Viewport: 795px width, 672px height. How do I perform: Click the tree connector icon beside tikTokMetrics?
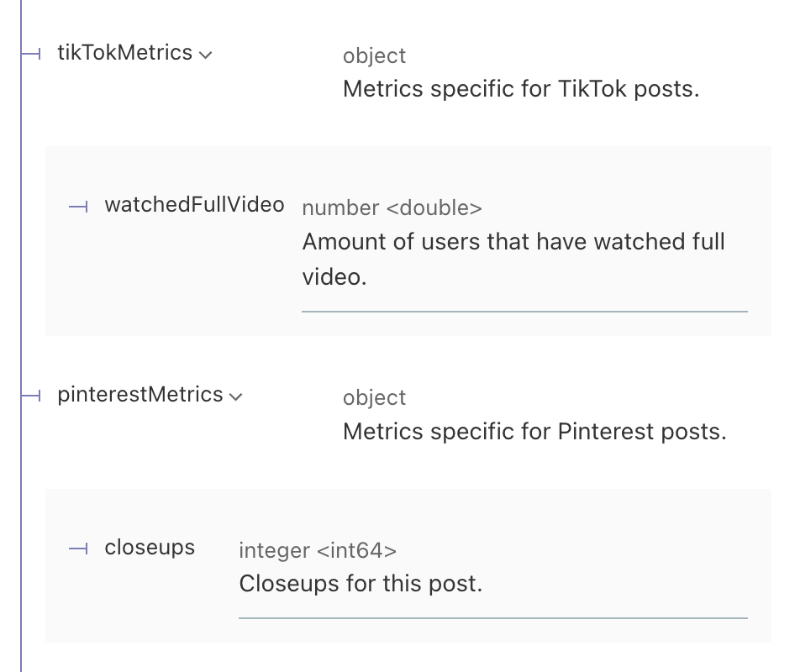point(29,53)
